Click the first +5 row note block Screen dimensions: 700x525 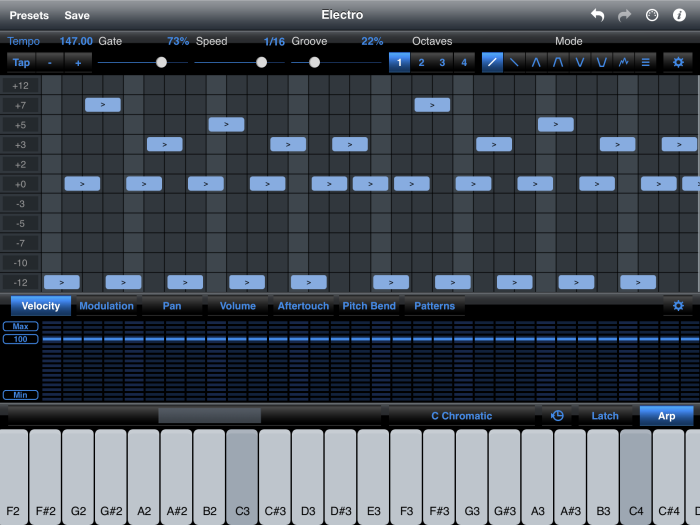pos(226,124)
